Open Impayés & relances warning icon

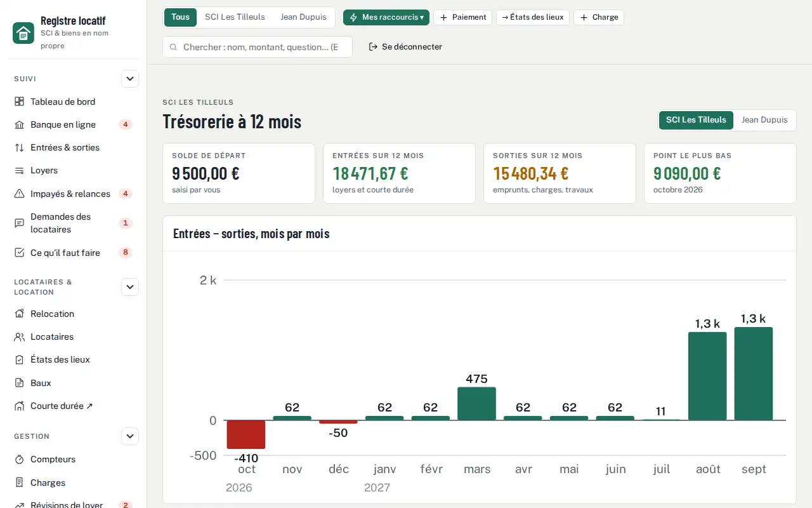(19, 194)
